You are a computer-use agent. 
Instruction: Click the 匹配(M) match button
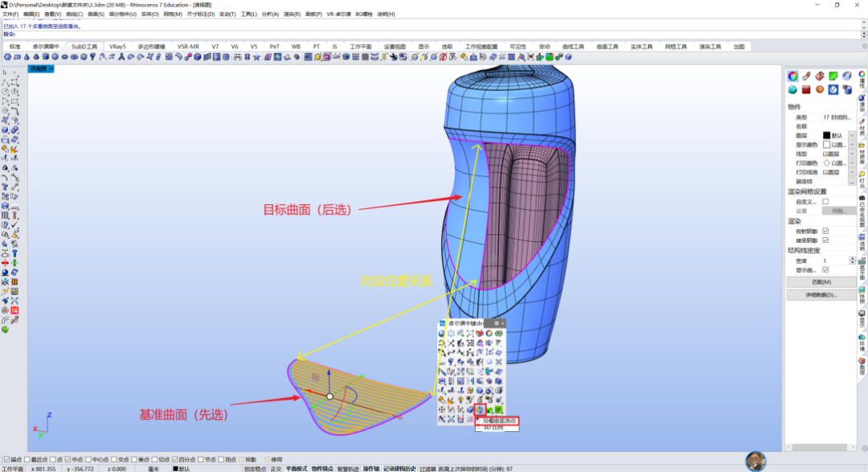point(821,282)
